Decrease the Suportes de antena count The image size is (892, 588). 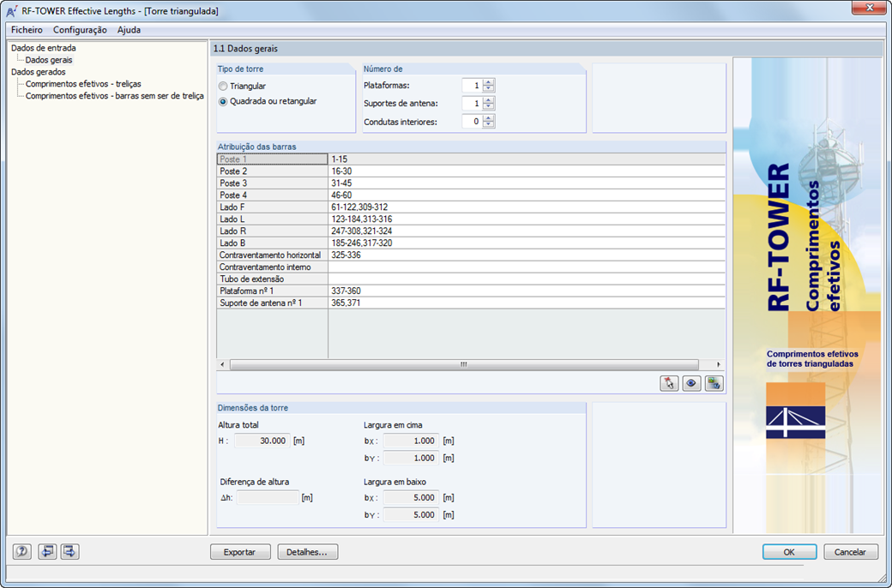pyautogui.click(x=489, y=107)
